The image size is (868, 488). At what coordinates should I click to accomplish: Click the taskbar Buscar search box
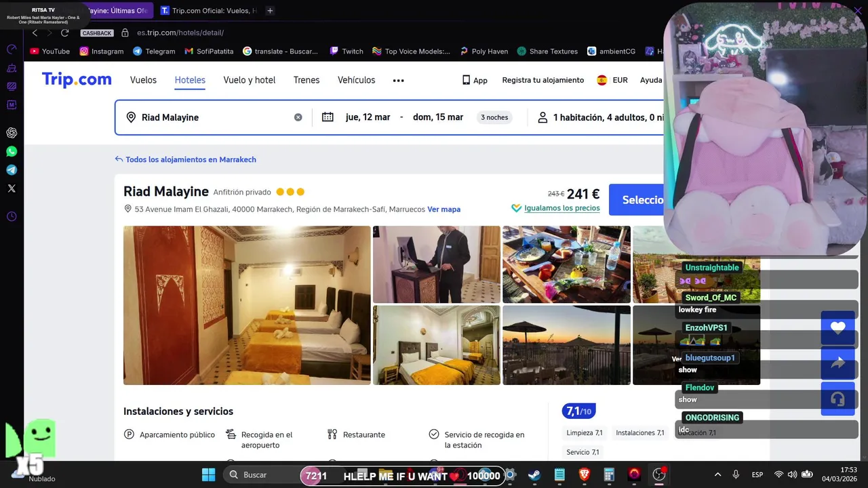[261, 474]
